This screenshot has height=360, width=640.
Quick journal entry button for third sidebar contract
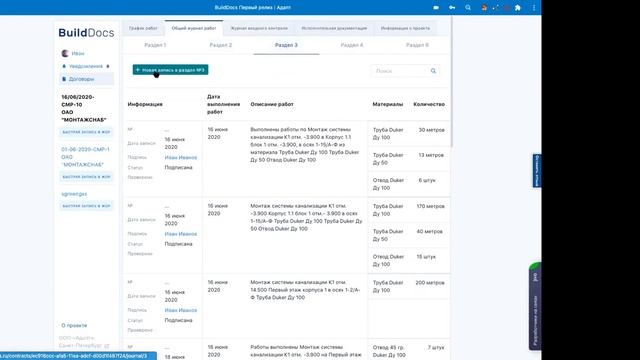coord(86,206)
